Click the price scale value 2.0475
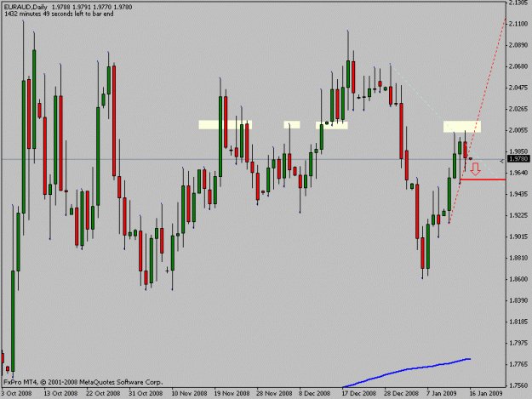 point(518,88)
